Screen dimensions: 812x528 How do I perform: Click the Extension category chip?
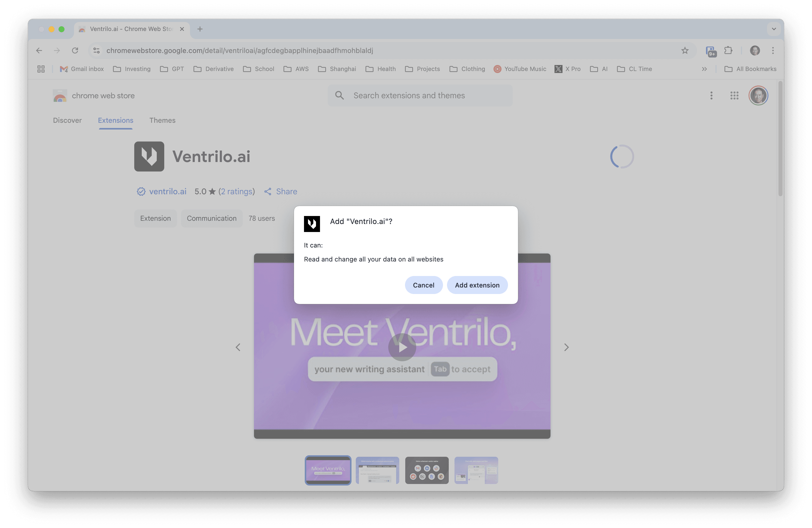[155, 218]
